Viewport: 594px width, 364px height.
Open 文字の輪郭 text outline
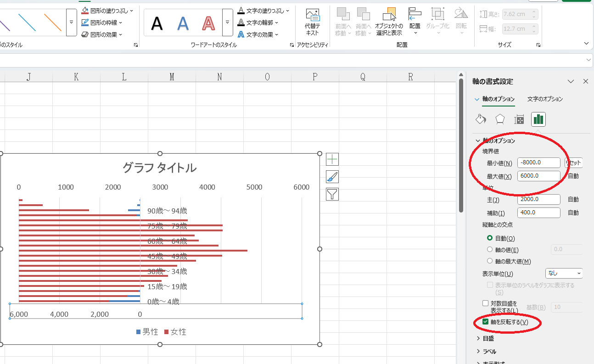258,22
